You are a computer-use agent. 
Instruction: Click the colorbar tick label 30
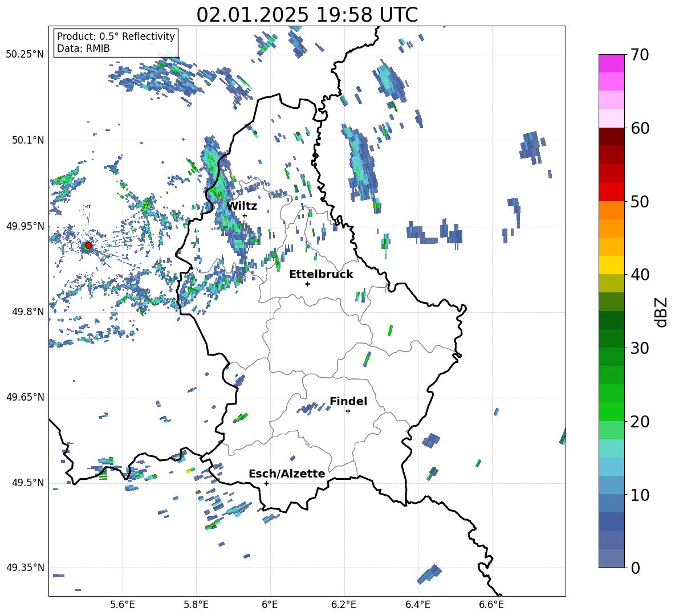[x=640, y=348]
